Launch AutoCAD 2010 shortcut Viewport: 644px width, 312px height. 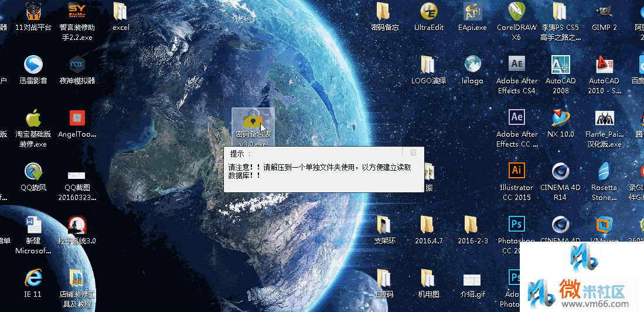[605, 75]
